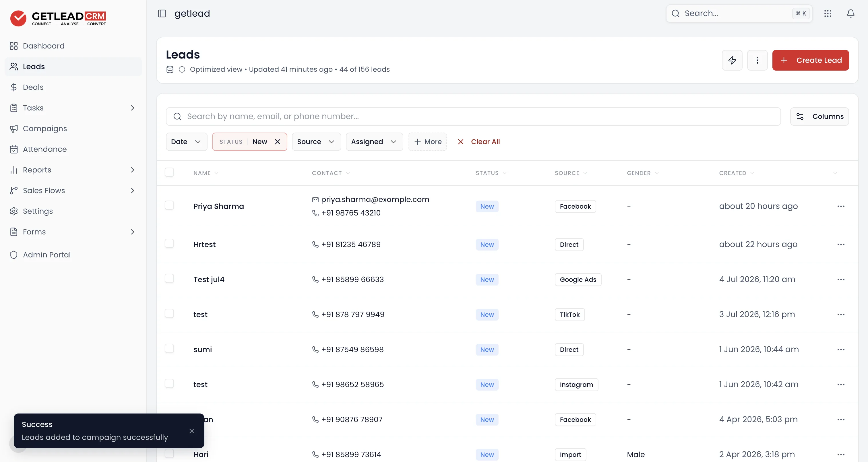This screenshot has height=462, width=868.
Task: Click the Settings gear icon in sidebar
Action: point(14,211)
